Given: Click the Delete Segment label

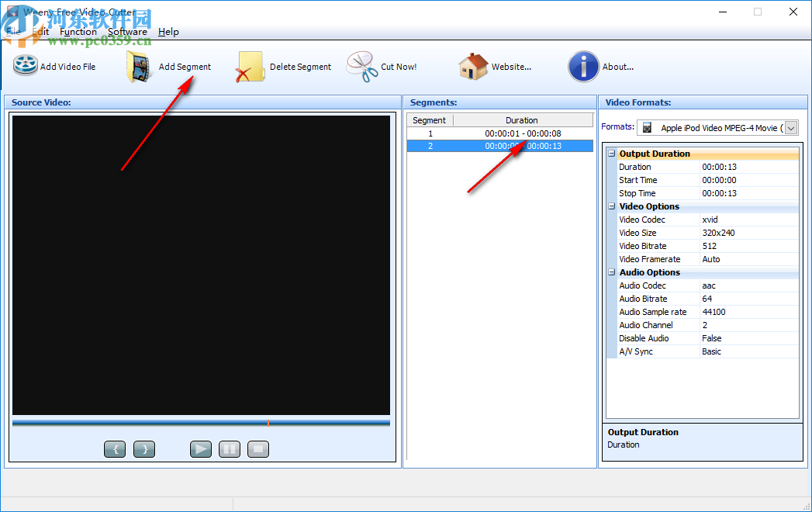Looking at the screenshot, I should (x=300, y=67).
